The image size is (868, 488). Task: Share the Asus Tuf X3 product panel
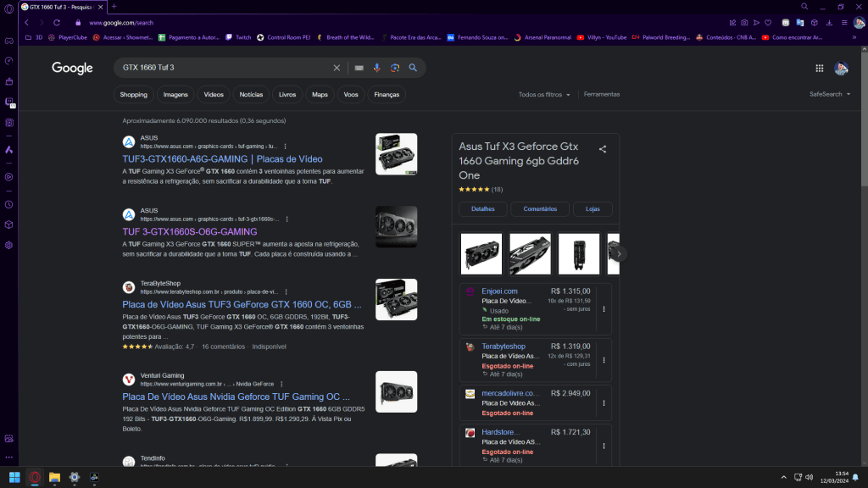tap(603, 149)
